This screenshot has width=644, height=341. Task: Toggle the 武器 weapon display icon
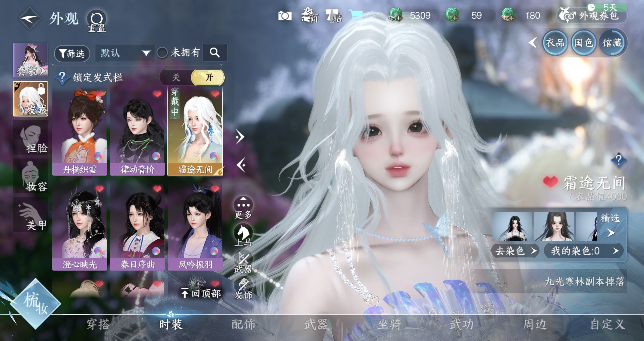coord(243,262)
